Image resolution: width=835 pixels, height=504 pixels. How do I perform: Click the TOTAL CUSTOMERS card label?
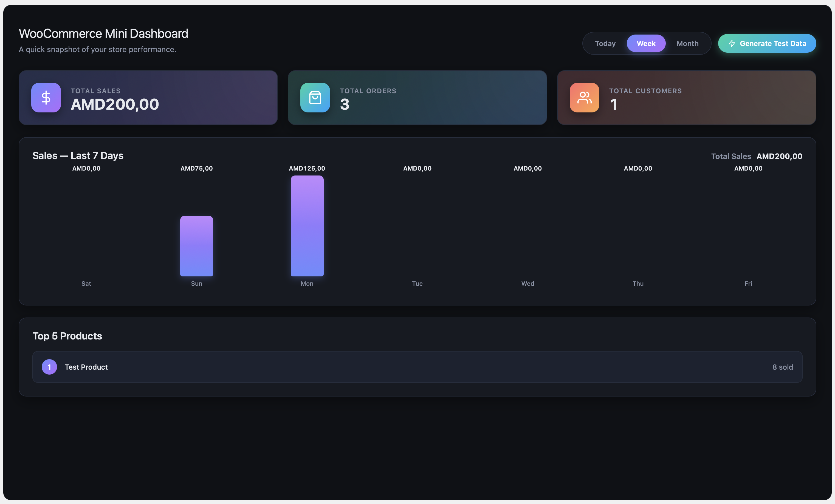[x=645, y=91]
